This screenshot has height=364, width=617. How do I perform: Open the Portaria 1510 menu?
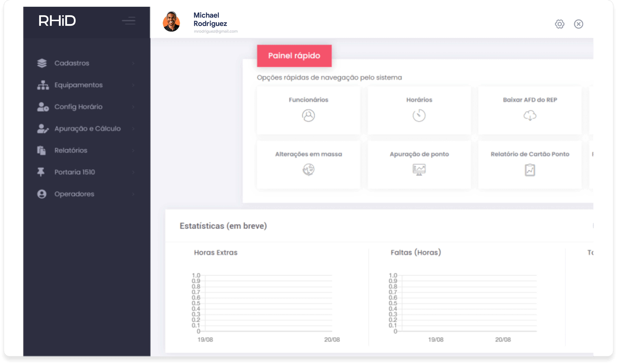click(75, 172)
